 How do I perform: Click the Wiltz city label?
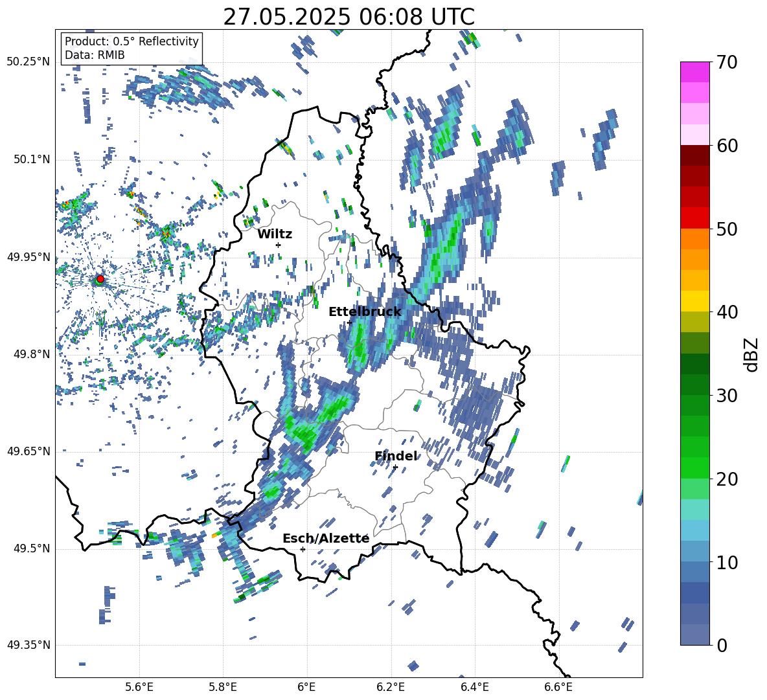[x=275, y=234]
